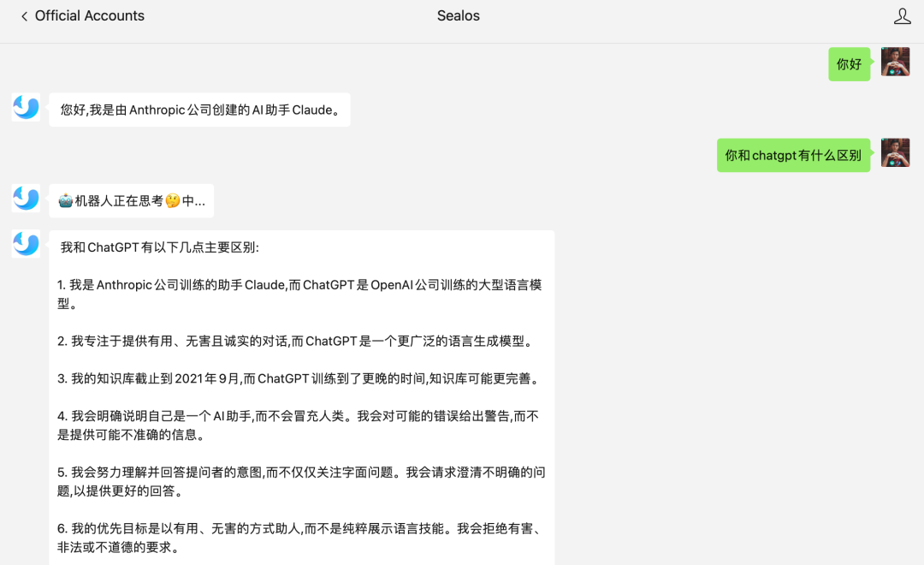Click point 5 about 提问者的意图
924x565 pixels.
click(301, 481)
